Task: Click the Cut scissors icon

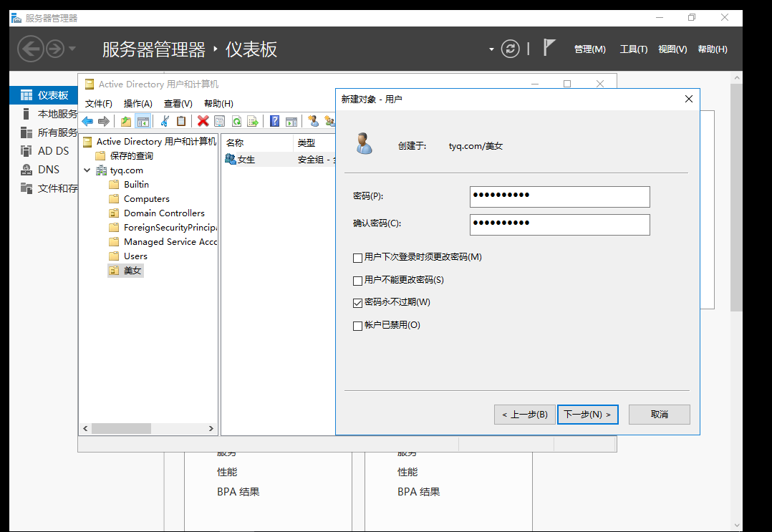Action: tap(165, 121)
